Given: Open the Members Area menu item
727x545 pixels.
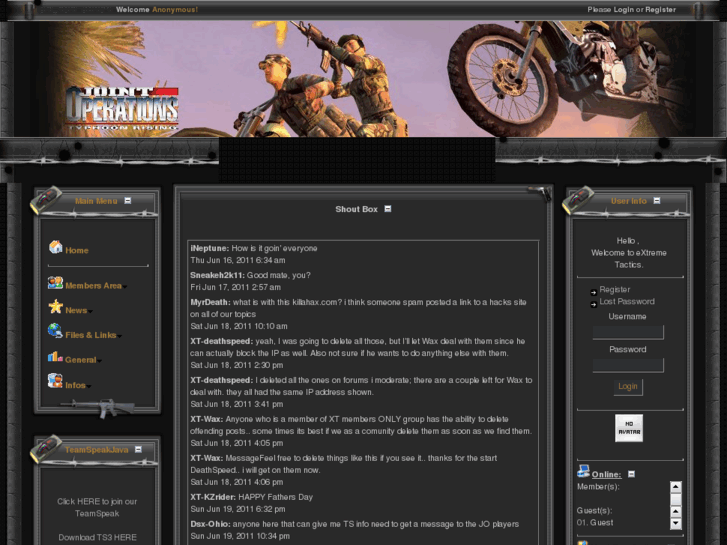Looking at the screenshot, I should (93, 286).
